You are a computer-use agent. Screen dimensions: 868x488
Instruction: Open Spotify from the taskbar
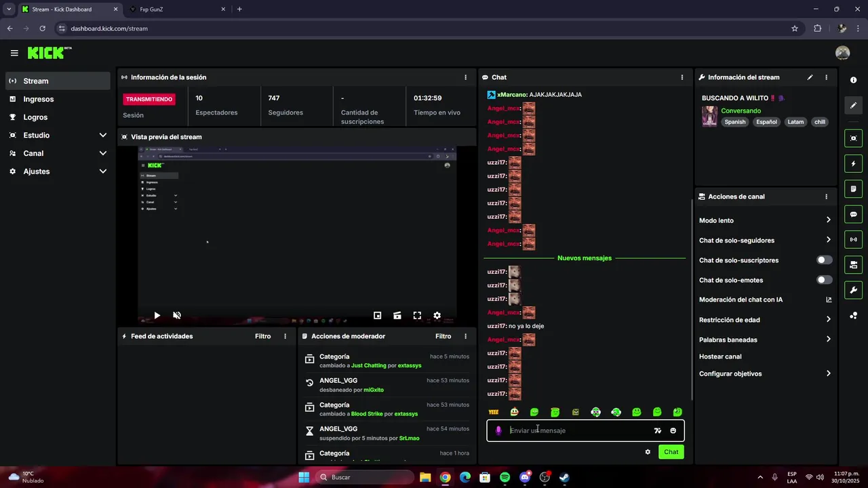[505, 477]
